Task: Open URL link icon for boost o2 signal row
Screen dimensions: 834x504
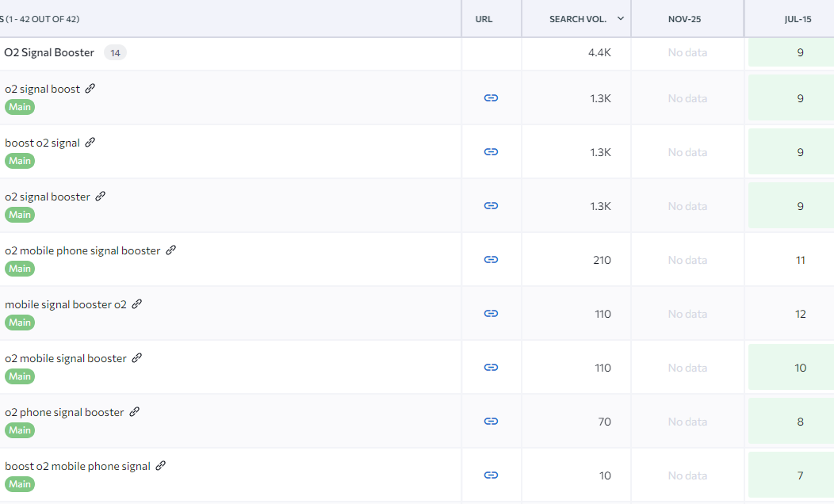Action: pyautogui.click(x=491, y=152)
